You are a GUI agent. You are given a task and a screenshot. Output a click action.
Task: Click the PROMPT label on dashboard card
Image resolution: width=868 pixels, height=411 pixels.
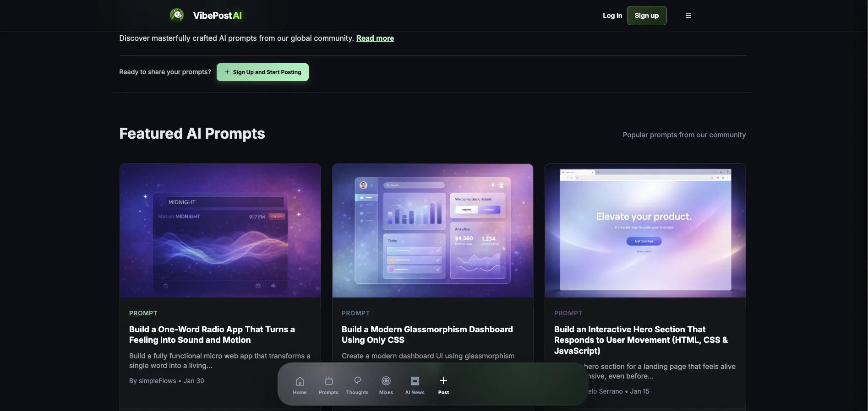(356, 313)
